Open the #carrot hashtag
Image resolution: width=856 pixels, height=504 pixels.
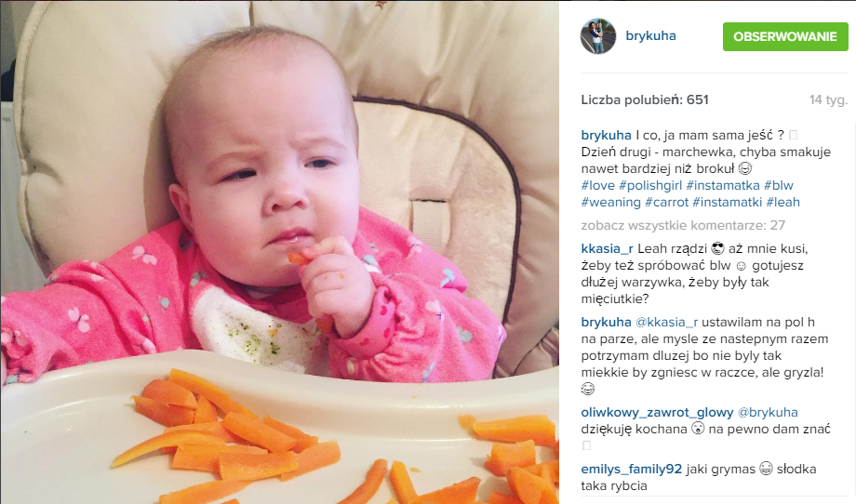click(666, 203)
